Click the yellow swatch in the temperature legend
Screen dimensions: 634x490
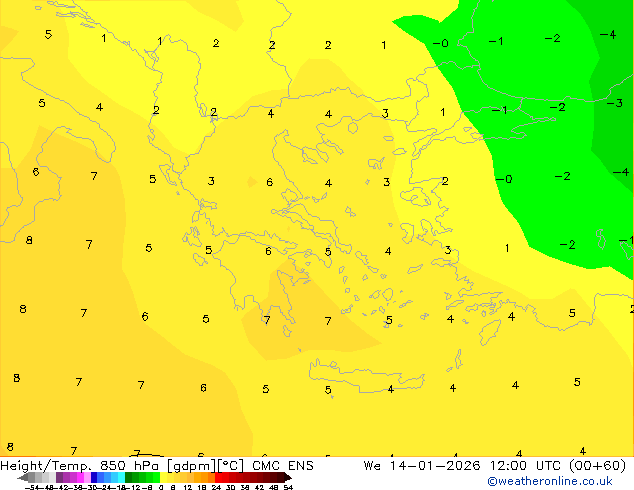pos(163,477)
